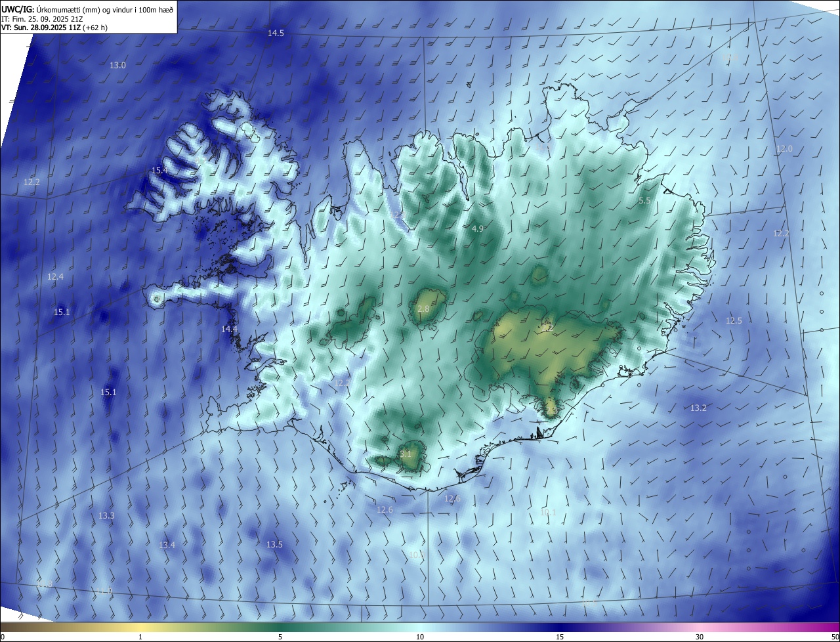Click the 'IT: Fim. 25. 09. 2025 21Z' line
The height and width of the screenshot is (642, 840).
(43, 18)
